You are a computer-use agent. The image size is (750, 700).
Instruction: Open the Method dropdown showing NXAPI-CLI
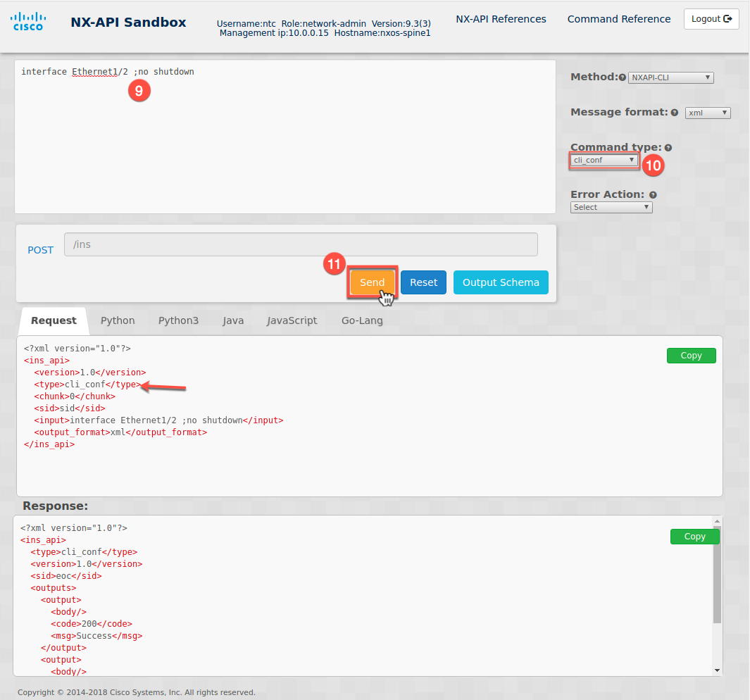[x=670, y=77]
